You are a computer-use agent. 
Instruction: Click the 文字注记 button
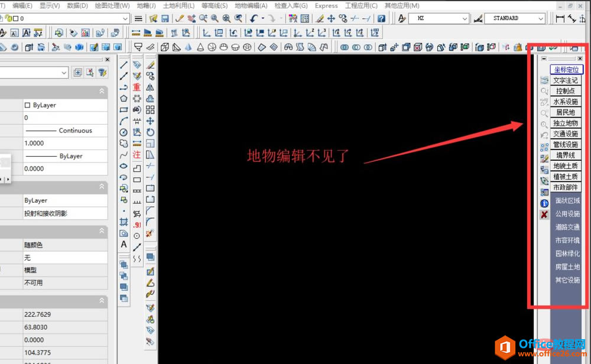pyautogui.click(x=566, y=80)
